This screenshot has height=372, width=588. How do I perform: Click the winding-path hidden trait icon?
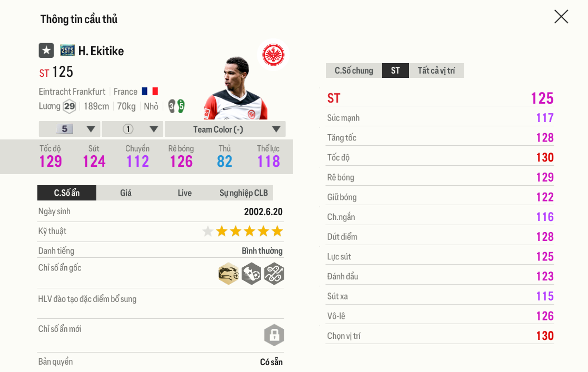pyautogui.click(x=274, y=274)
